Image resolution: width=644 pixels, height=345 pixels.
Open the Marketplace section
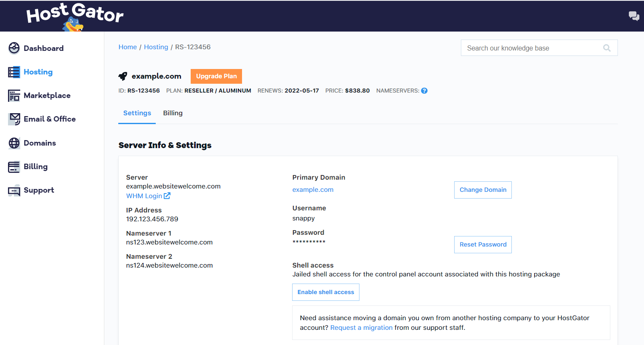point(48,96)
